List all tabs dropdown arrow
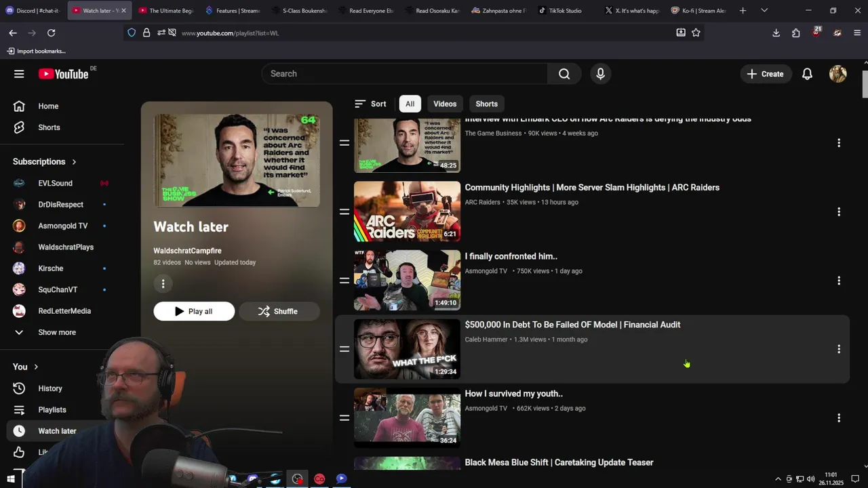 [x=764, y=11]
